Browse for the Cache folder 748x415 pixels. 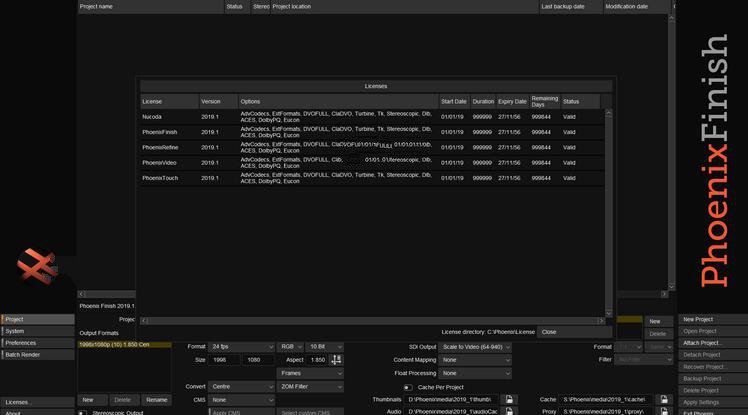[664, 399]
